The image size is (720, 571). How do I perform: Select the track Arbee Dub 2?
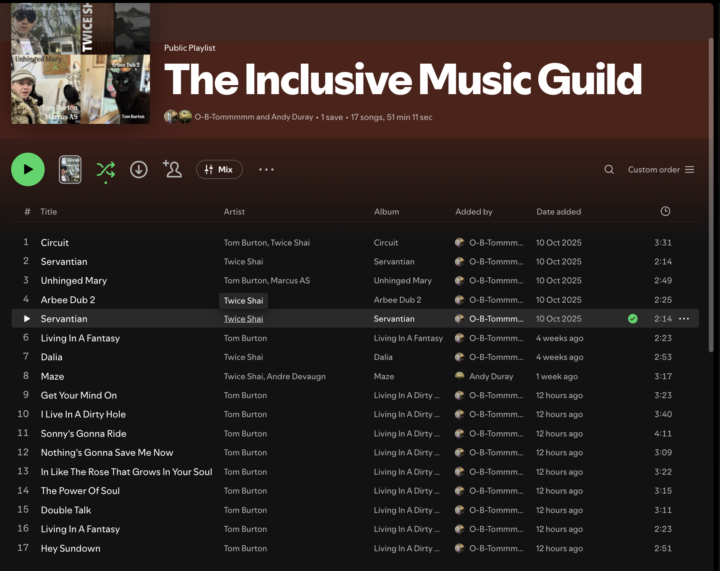click(68, 300)
